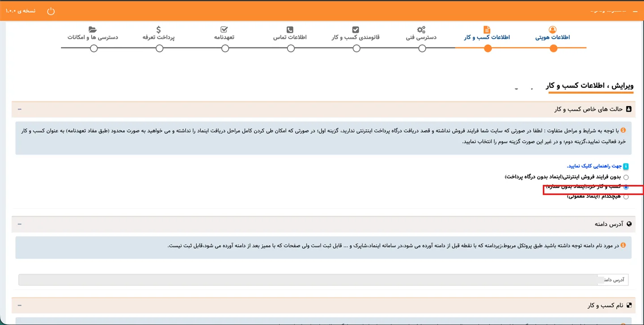Click the اطلاعات کسب و کار progress circle
This screenshot has height=325, width=644.
coord(488,48)
